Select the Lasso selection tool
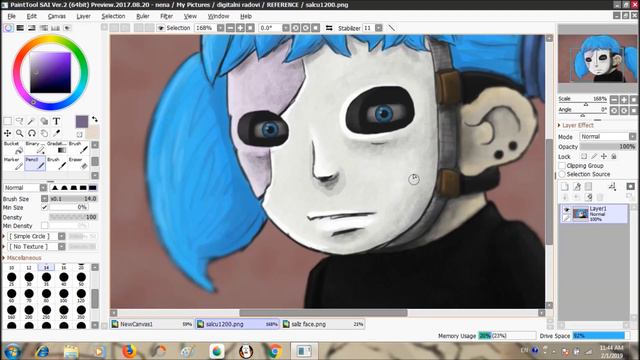This screenshot has width=640, height=360. pos(20,121)
